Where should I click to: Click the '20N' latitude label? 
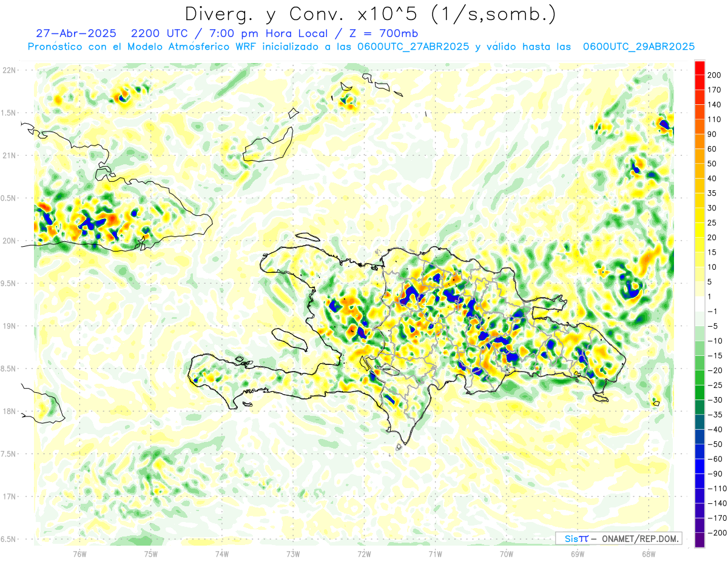[x=8, y=241]
